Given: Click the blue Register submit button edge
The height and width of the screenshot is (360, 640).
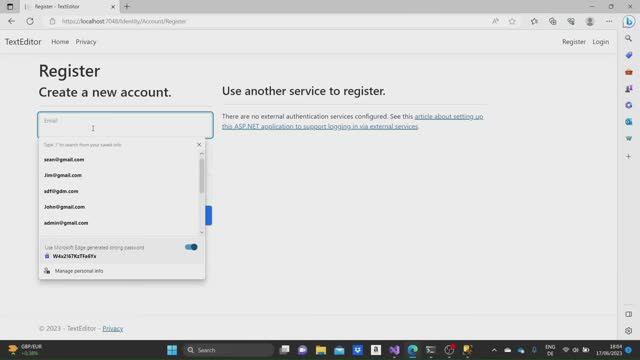Looking at the screenshot, I should 209,216.
